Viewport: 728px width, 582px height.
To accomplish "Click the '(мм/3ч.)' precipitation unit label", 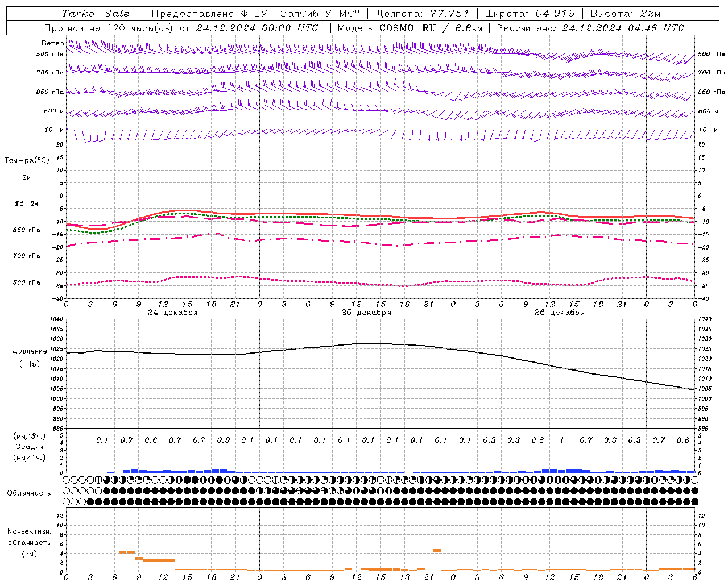I will coord(30,436).
